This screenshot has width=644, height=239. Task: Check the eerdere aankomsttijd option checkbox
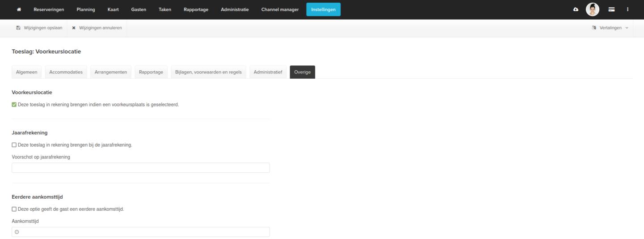coord(14,209)
